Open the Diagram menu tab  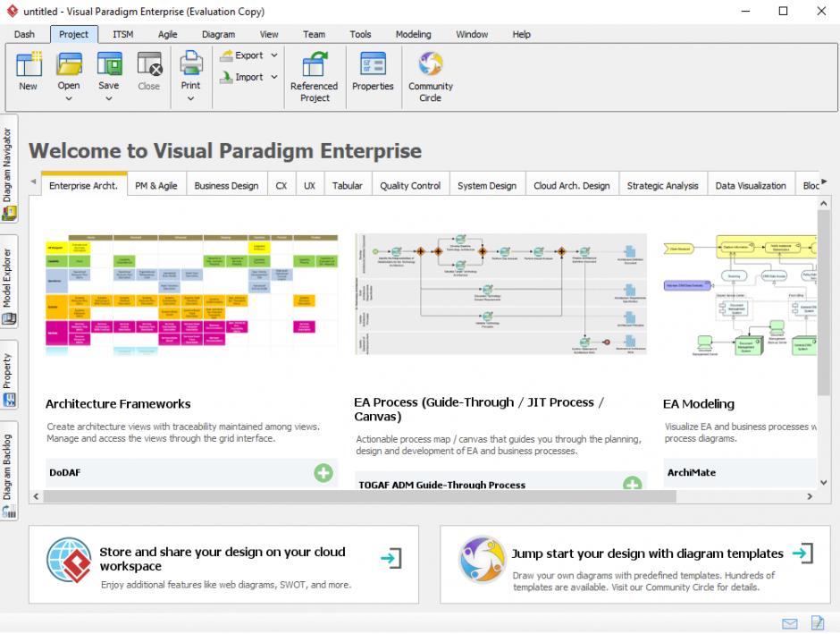tap(219, 34)
